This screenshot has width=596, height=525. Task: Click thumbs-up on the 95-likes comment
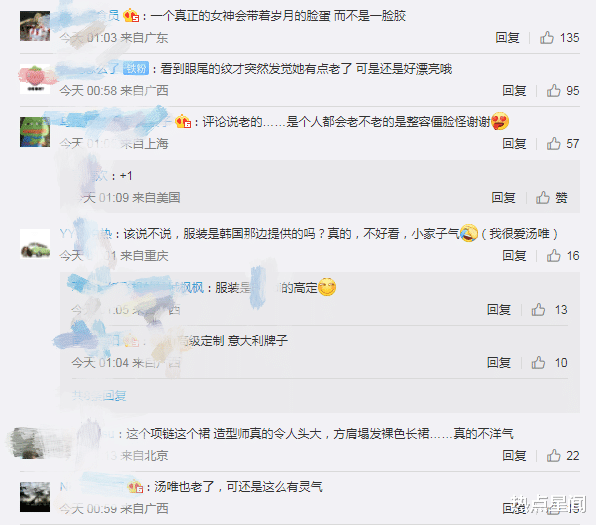[553, 90]
